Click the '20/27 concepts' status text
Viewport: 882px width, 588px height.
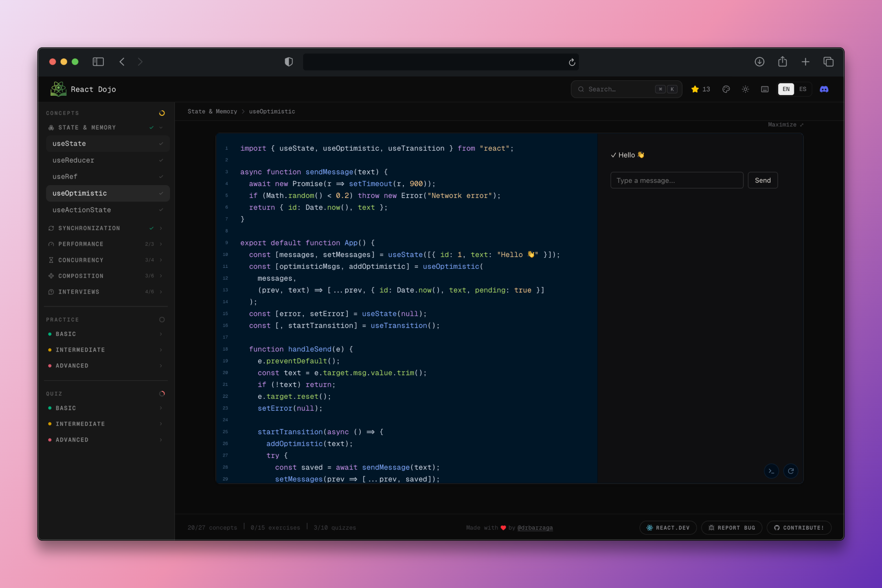tap(212, 528)
